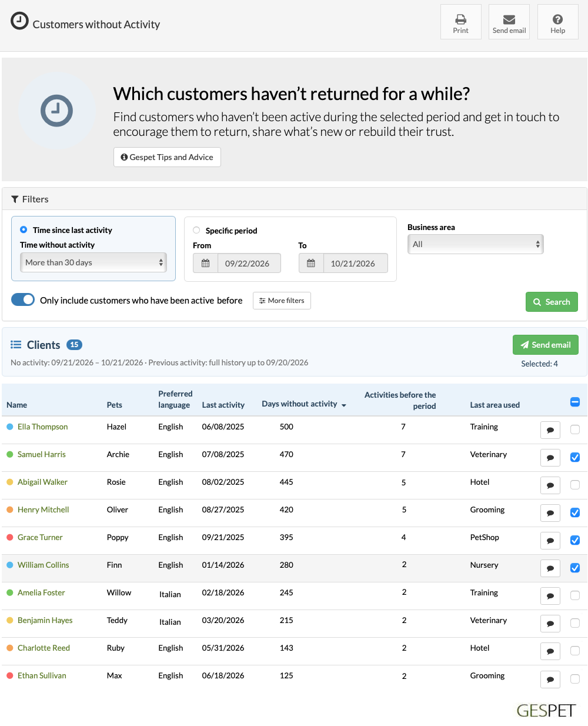The width and height of the screenshot is (588, 726).
Task: Click the Selected: 4 text
Action: pos(539,364)
